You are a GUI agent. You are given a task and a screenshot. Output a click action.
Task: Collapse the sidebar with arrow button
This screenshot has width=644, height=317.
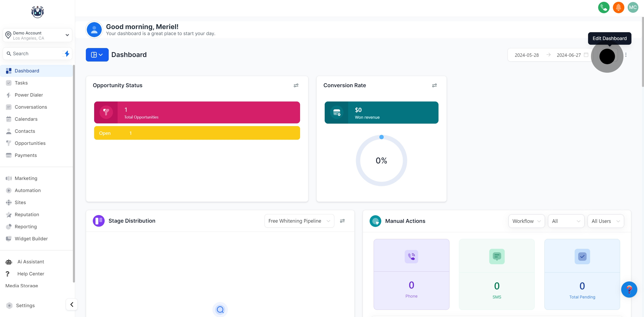pyautogui.click(x=72, y=304)
